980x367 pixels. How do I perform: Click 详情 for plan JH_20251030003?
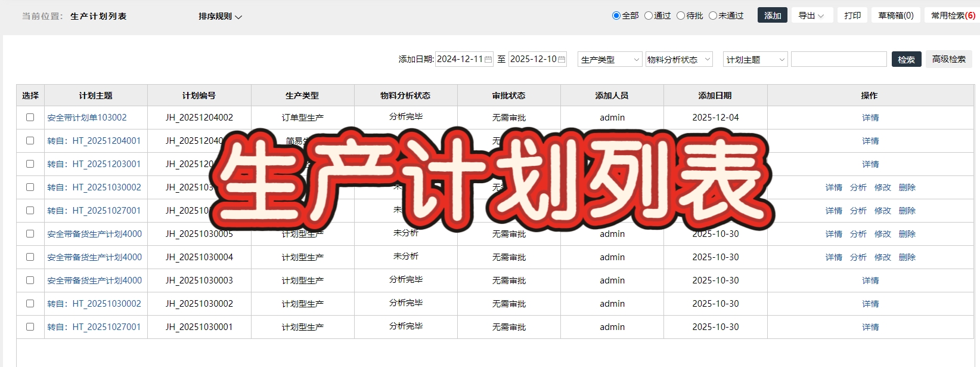click(870, 280)
